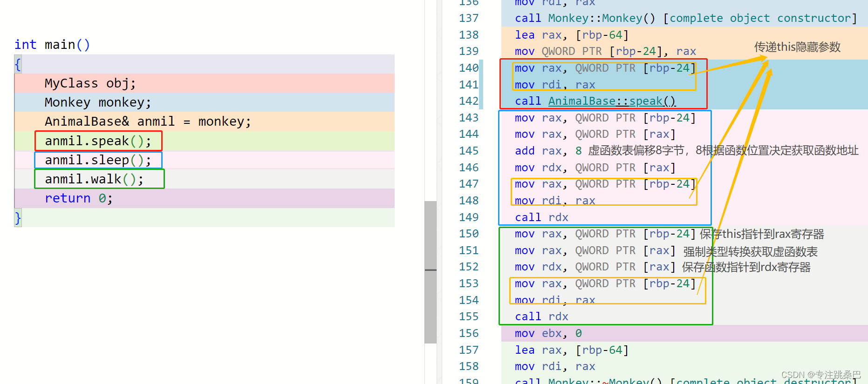Select the anmil.walk(); source line
This screenshot has width=868, height=384.
coord(94,179)
